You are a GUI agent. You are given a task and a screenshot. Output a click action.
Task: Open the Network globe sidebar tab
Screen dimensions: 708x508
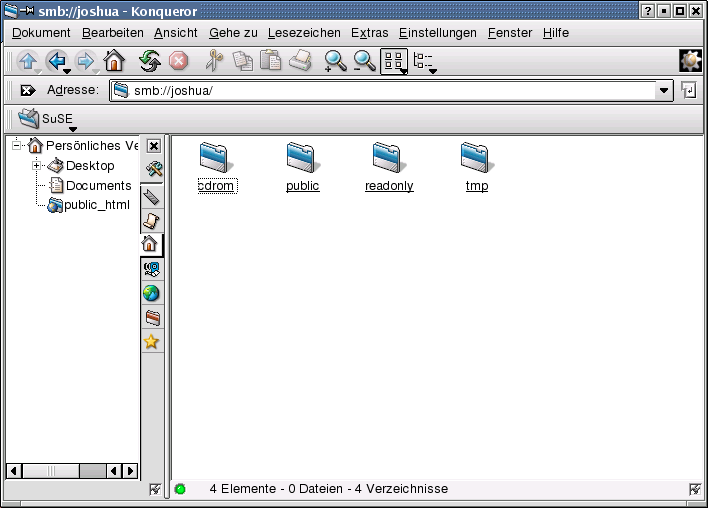tap(151, 294)
